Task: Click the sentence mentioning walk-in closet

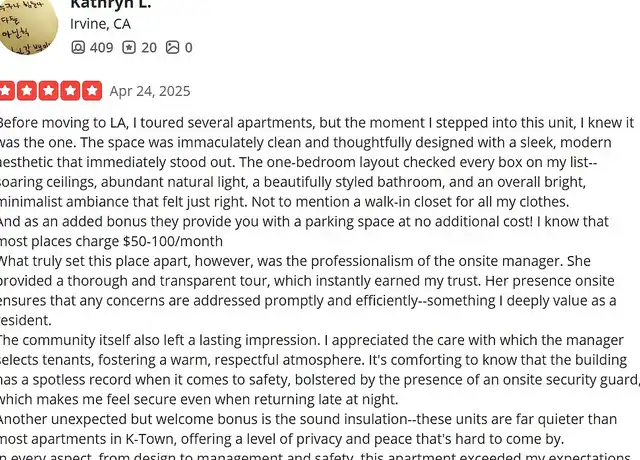Action: 410,202
